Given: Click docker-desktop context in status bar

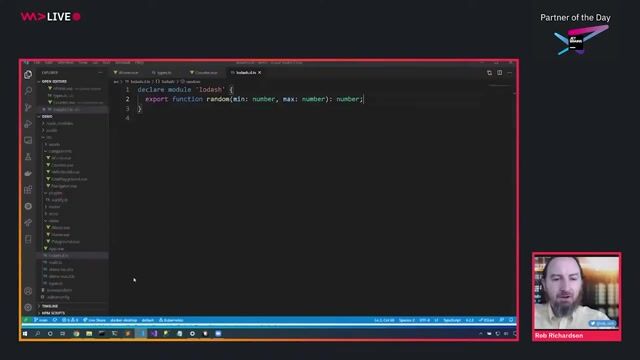Looking at the screenshot, I should (x=124, y=320).
